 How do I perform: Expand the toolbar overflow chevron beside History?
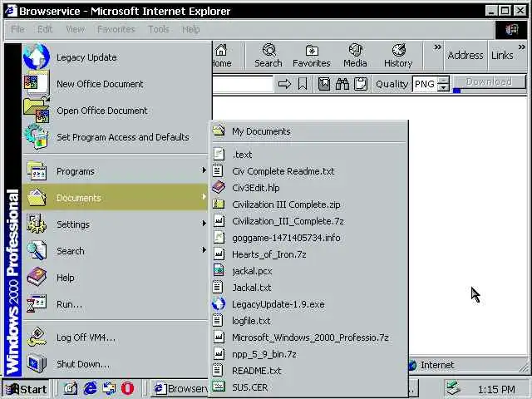(x=438, y=47)
